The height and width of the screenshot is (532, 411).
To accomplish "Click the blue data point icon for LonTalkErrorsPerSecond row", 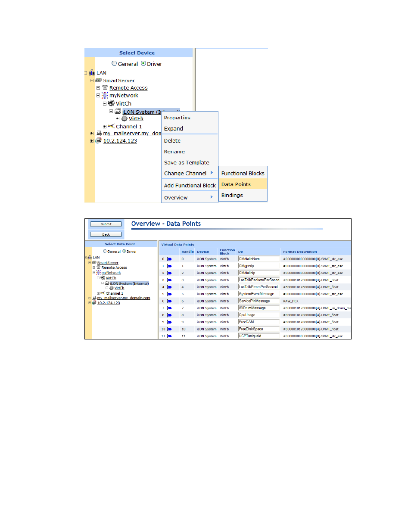I will click(169, 287).
